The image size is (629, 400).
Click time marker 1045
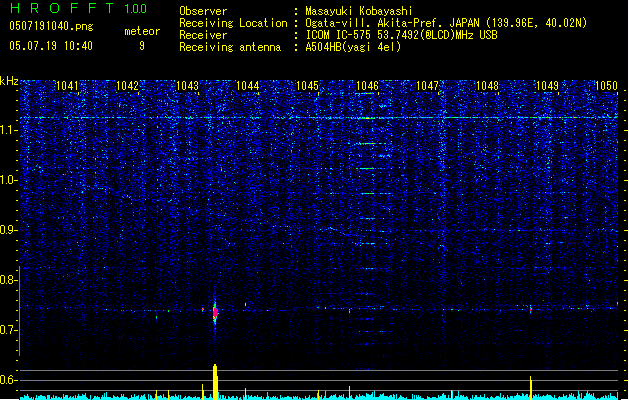307,86
